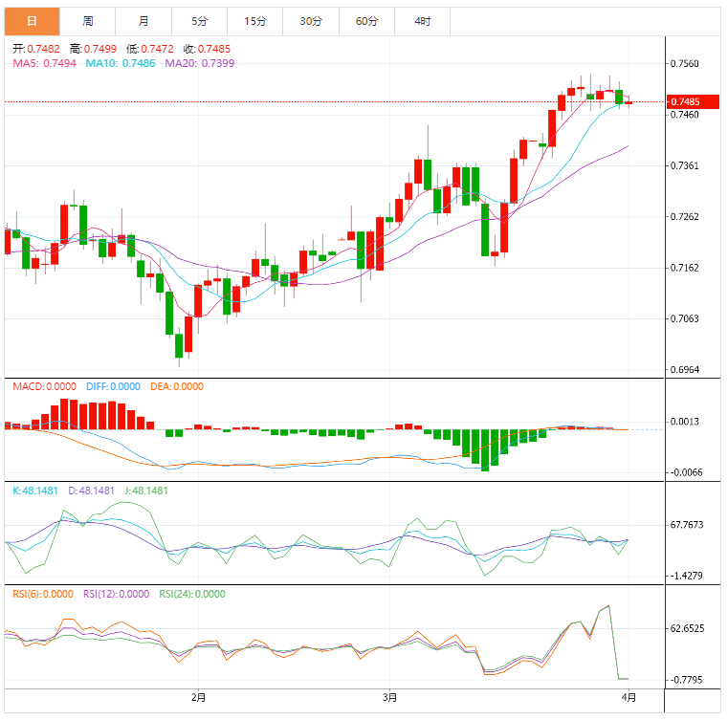The width and height of the screenshot is (728, 720).
Task: Switch to the 周 weekly tab
Action: pos(88,20)
